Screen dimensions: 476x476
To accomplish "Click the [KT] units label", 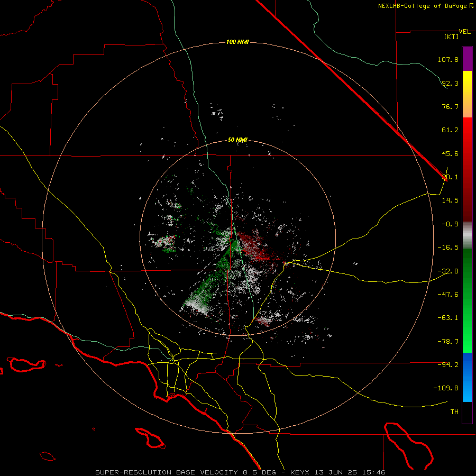I will pos(452,36).
